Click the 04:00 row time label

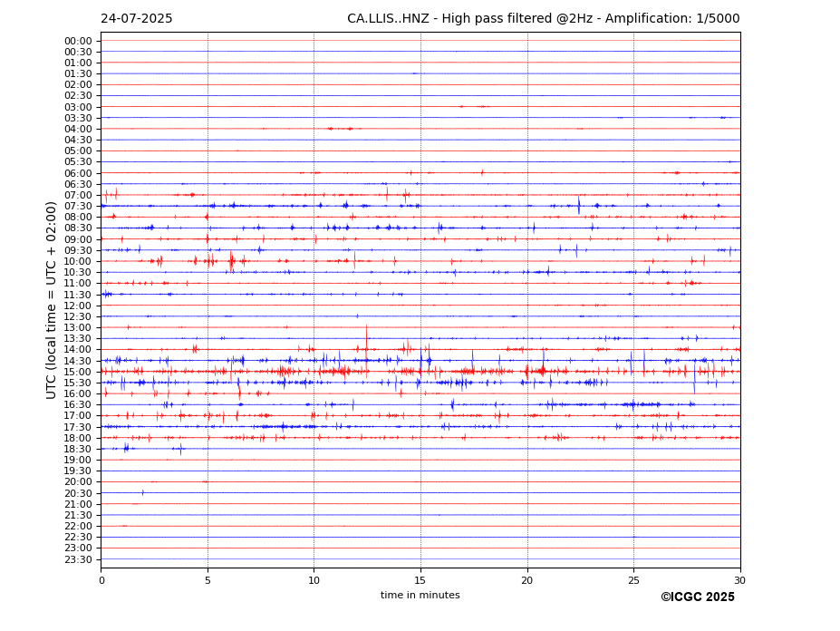pyautogui.click(x=78, y=130)
